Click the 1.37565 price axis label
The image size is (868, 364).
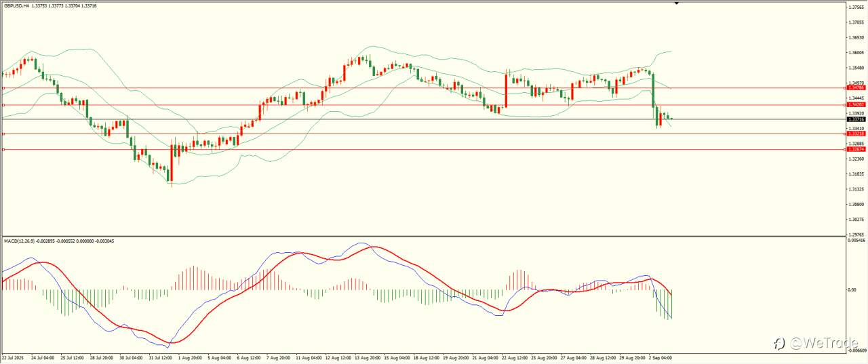coord(856,7)
